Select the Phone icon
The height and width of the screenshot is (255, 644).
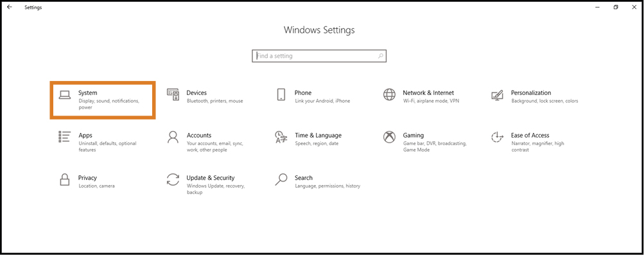[281, 95]
